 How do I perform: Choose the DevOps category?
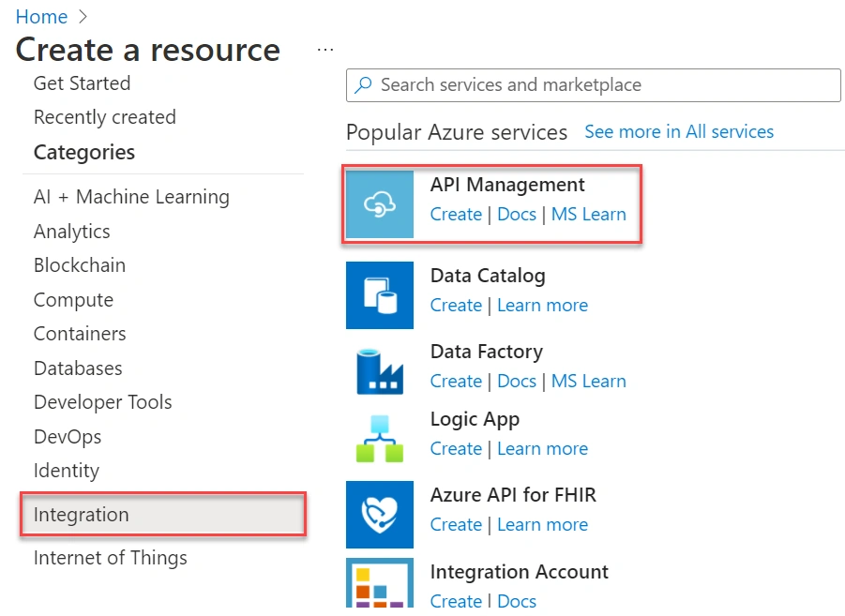(x=68, y=437)
